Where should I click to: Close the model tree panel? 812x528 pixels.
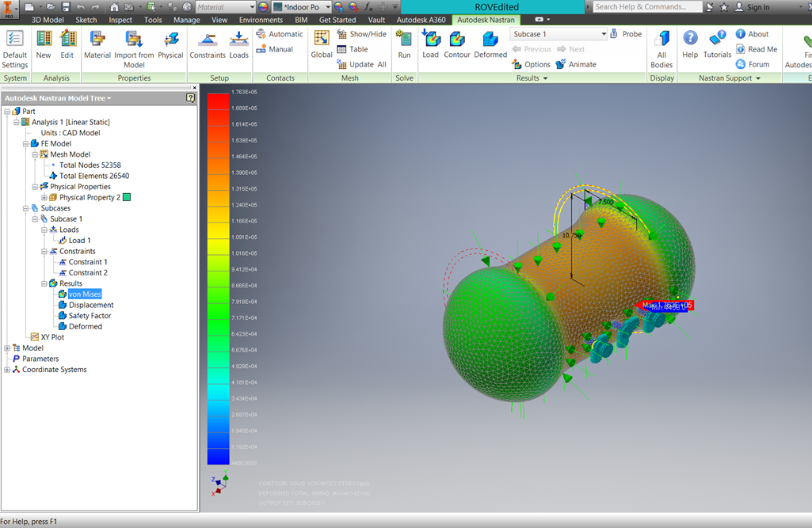click(195, 88)
